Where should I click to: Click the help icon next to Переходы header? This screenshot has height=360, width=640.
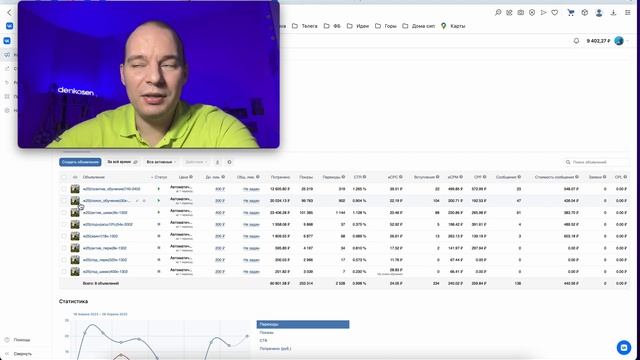[343, 177]
